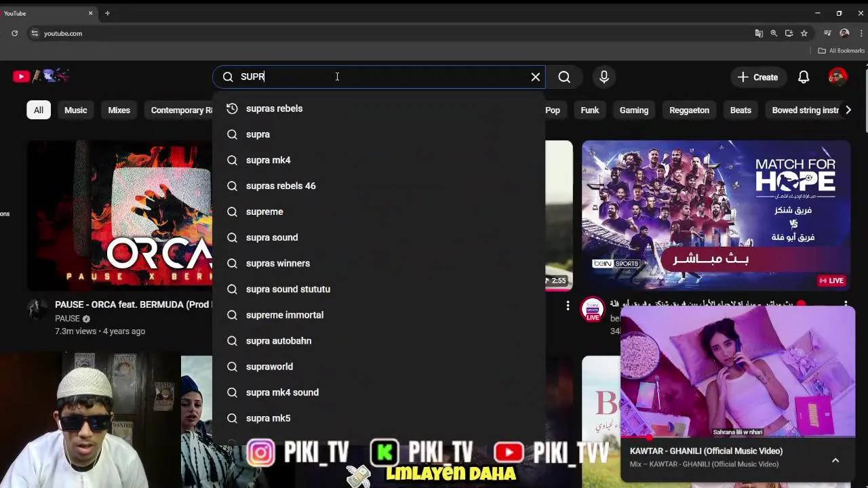
Task: Pick the 'supras rebels 46' suggestion
Action: [x=379, y=186]
